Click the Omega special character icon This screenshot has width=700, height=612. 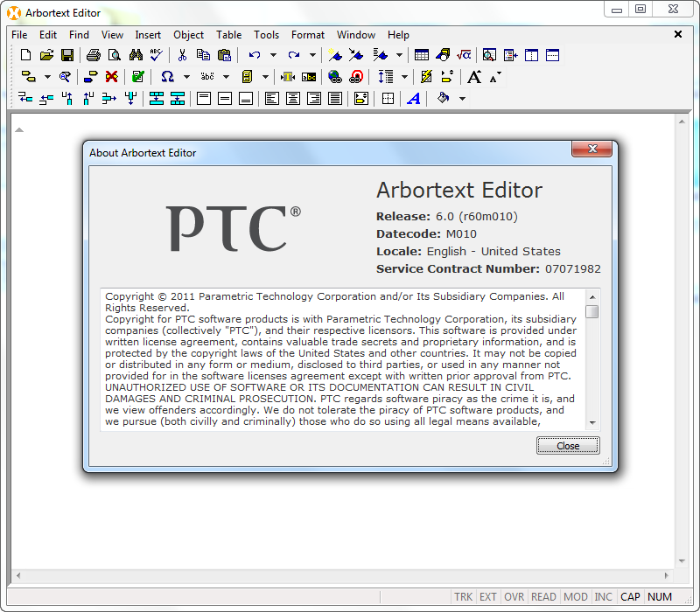tap(167, 77)
